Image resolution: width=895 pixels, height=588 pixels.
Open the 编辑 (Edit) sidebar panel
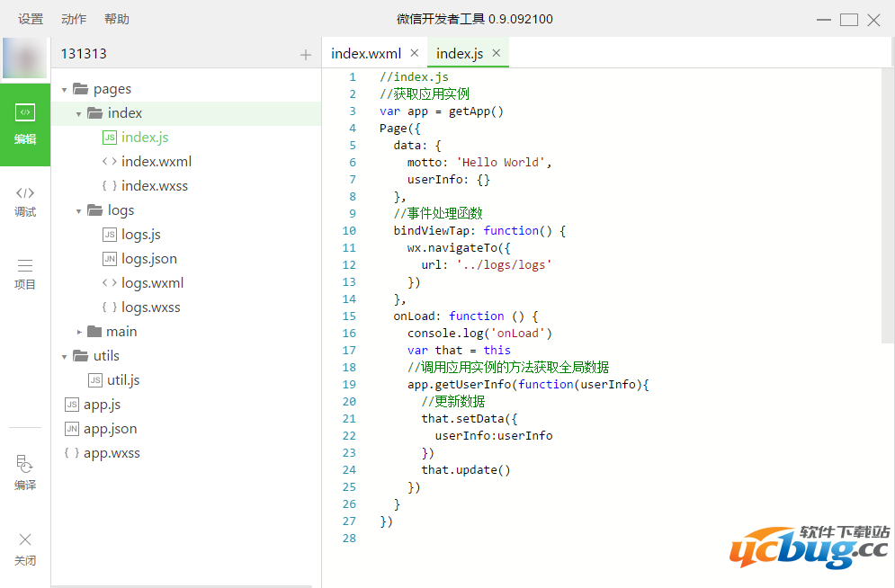tap(25, 124)
